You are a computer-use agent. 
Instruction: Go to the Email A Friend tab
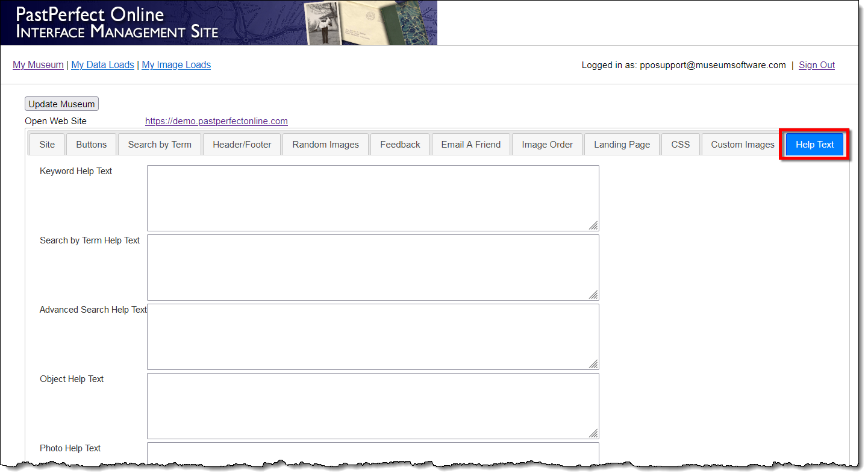coord(470,145)
